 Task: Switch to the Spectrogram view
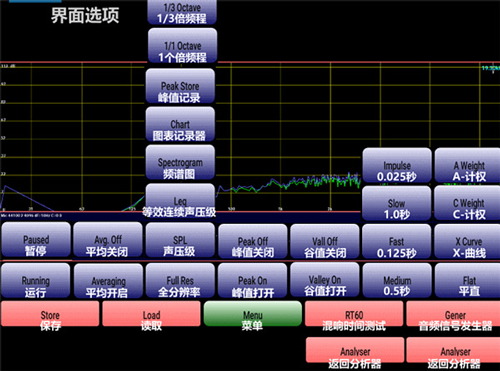point(180,163)
